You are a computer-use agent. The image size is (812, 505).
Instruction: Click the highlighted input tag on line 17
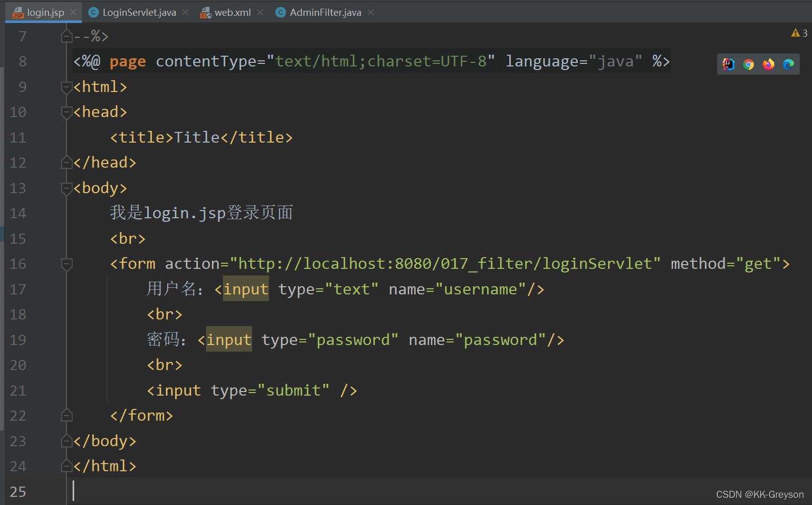coord(246,289)
